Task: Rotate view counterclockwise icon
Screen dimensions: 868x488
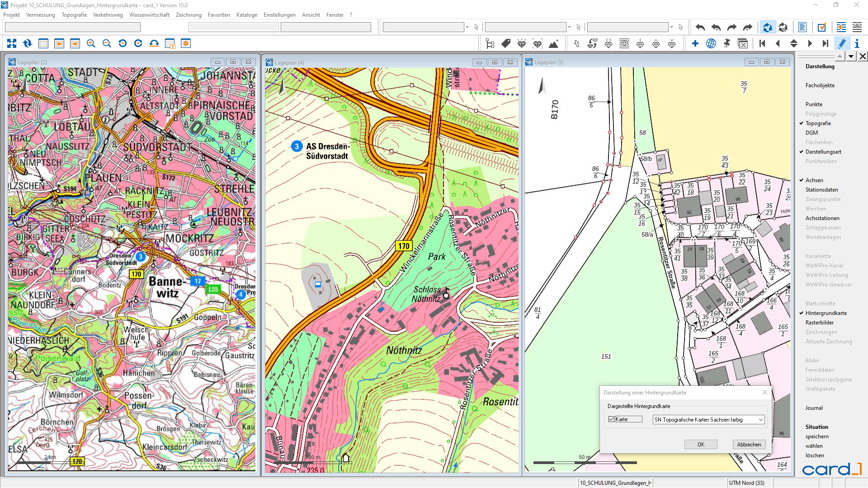Action: pos(123,43)
